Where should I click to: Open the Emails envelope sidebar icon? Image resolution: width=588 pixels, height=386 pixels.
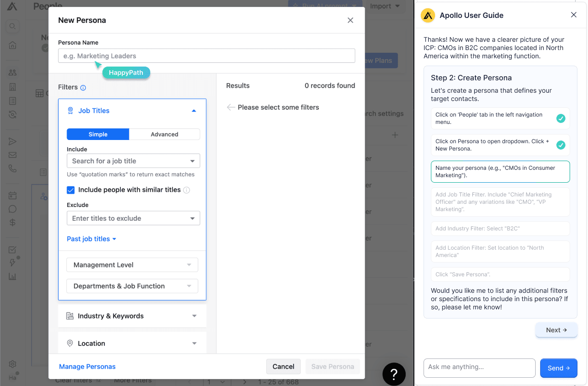pos(13,155)
